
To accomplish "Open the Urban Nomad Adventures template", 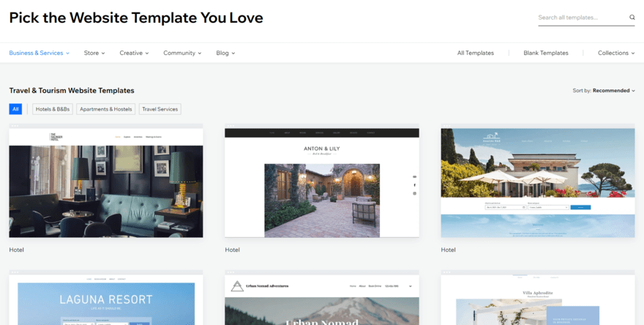I will (x=322, y=297).
